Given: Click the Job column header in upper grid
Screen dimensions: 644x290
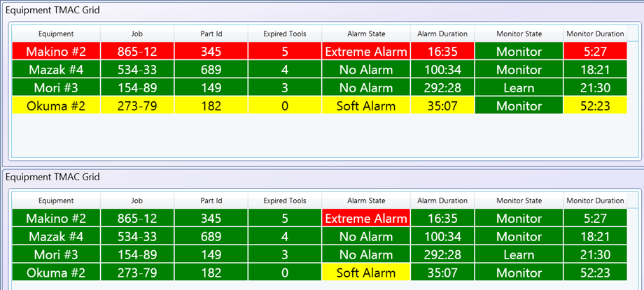Looking at the screenshot, I should [x=136, y=34].
